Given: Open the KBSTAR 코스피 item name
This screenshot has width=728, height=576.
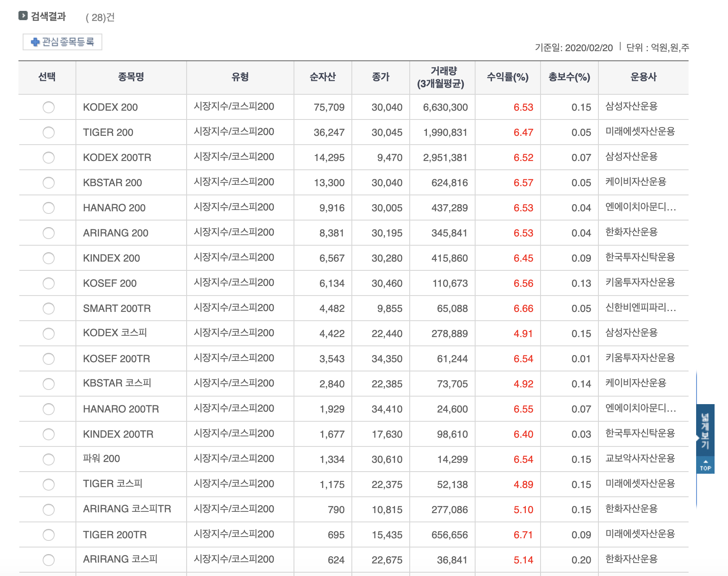Looking at the screenshot, I should point(117,384).
